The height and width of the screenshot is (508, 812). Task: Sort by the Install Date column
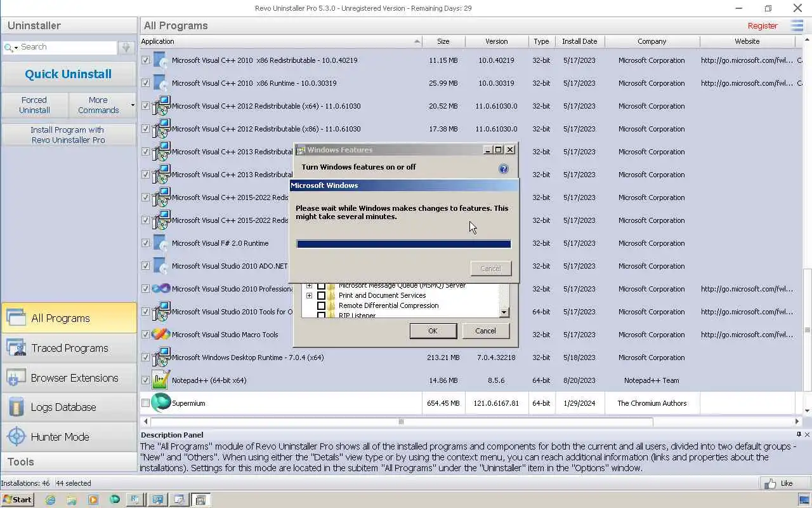tap(579, 41)
